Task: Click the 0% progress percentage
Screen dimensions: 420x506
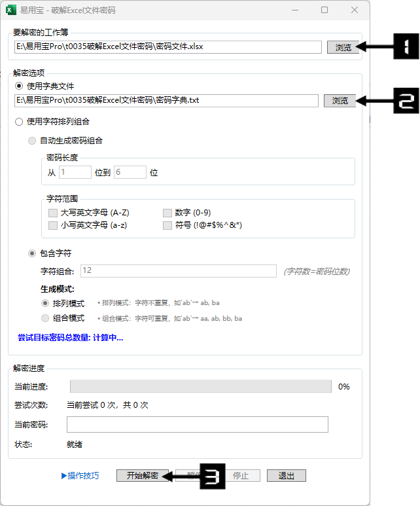Action: (x=344, y=387)
